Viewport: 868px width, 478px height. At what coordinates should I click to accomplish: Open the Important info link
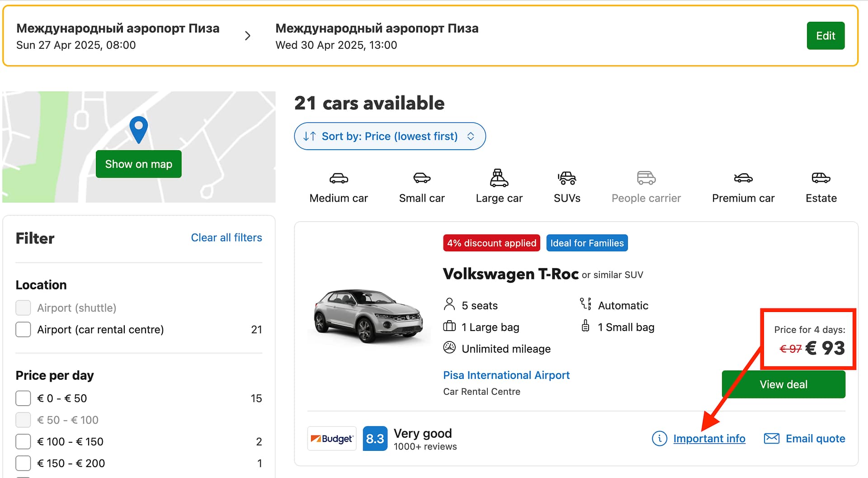pos(709,439)
